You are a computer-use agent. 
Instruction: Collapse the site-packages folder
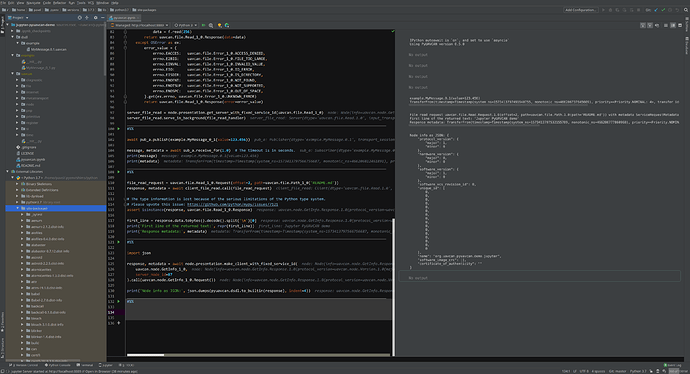pos(18,208)
